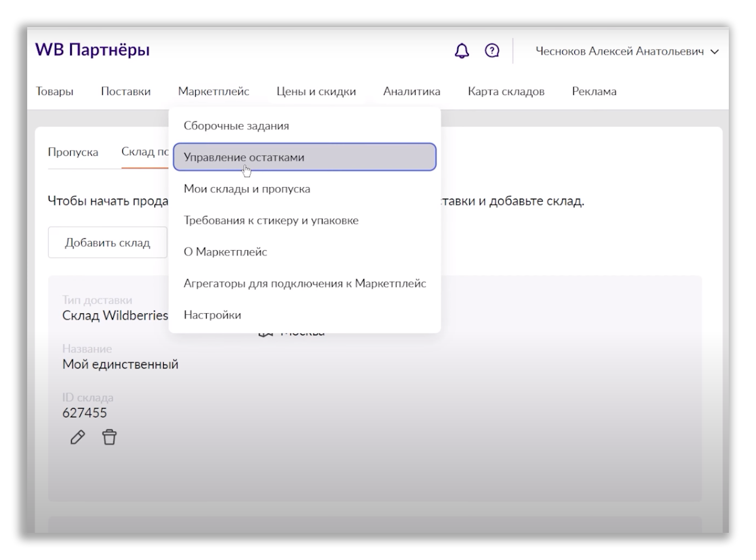Open the Реклама menu

click(594, 91)
